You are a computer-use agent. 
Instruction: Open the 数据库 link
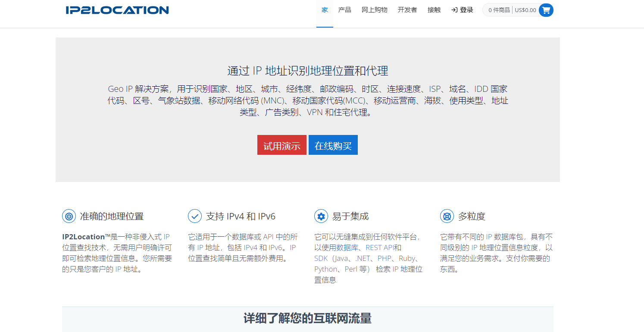(347, 247)
